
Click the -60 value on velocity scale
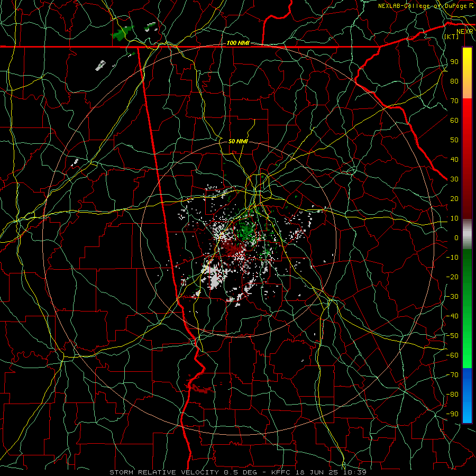[x=452, y=355]
